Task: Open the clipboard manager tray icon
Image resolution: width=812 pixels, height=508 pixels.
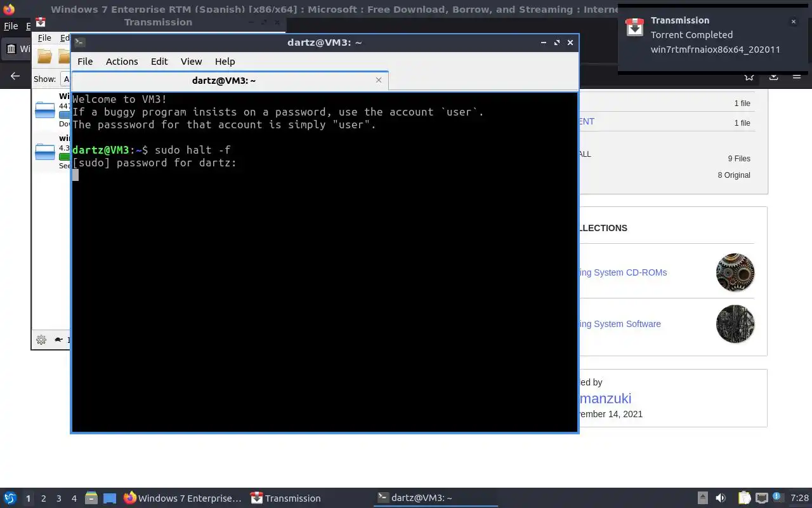Action: point(744,498)
